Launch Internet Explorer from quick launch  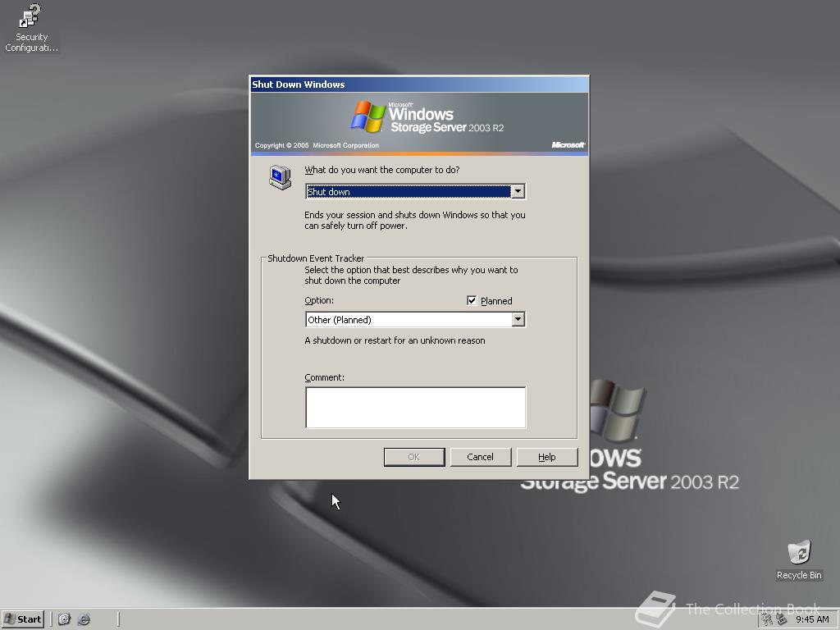click(x=84, y=619)
